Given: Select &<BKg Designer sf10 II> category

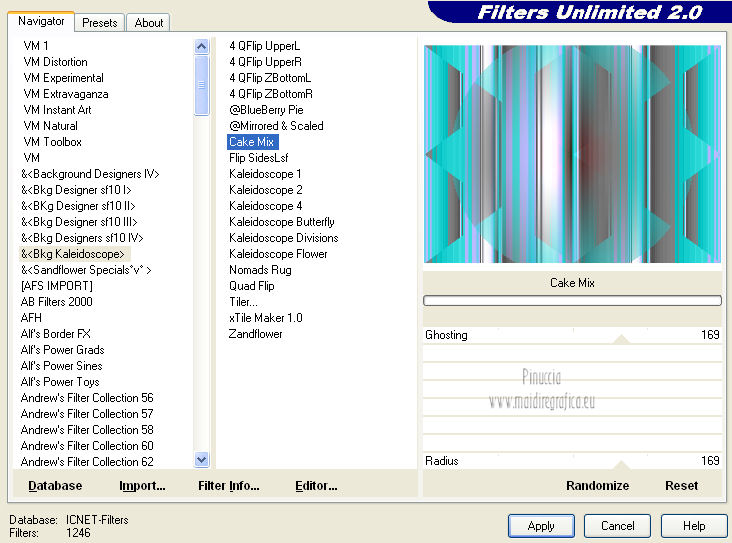Looking at the screenshot, I should 78,205.
